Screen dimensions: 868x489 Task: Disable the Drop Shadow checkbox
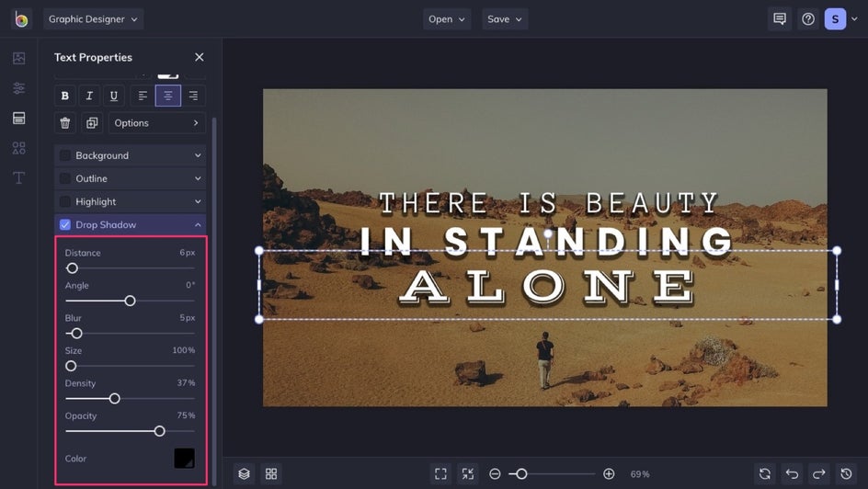[65, 224]
